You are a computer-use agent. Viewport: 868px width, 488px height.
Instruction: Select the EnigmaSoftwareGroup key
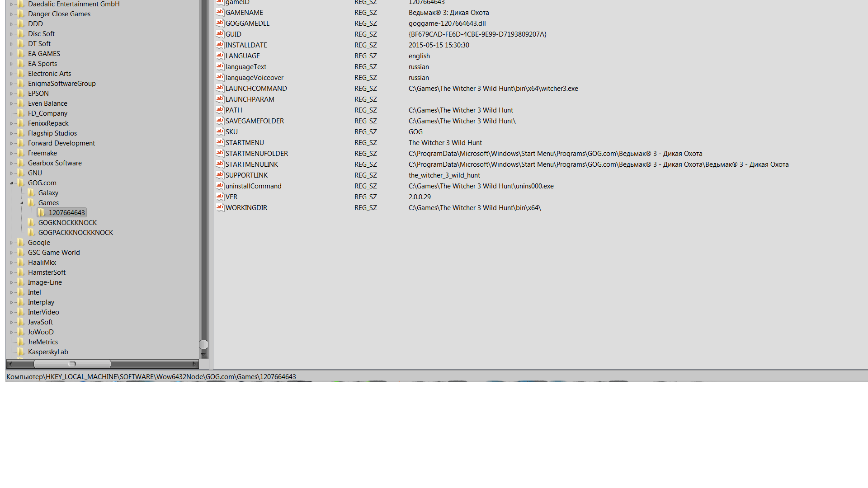pyautogui.click(x=61, y=83)
